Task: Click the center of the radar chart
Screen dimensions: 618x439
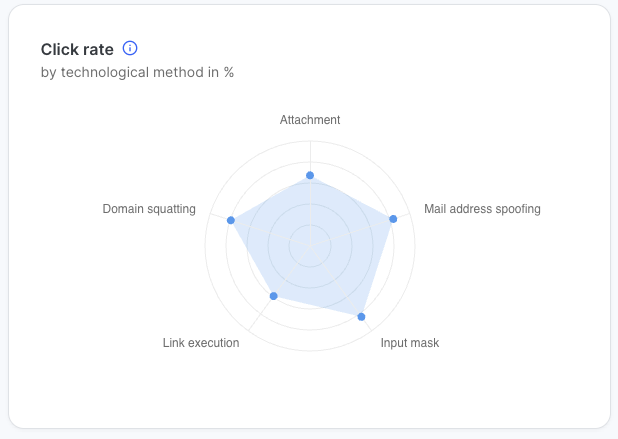Action: (310, 245)
